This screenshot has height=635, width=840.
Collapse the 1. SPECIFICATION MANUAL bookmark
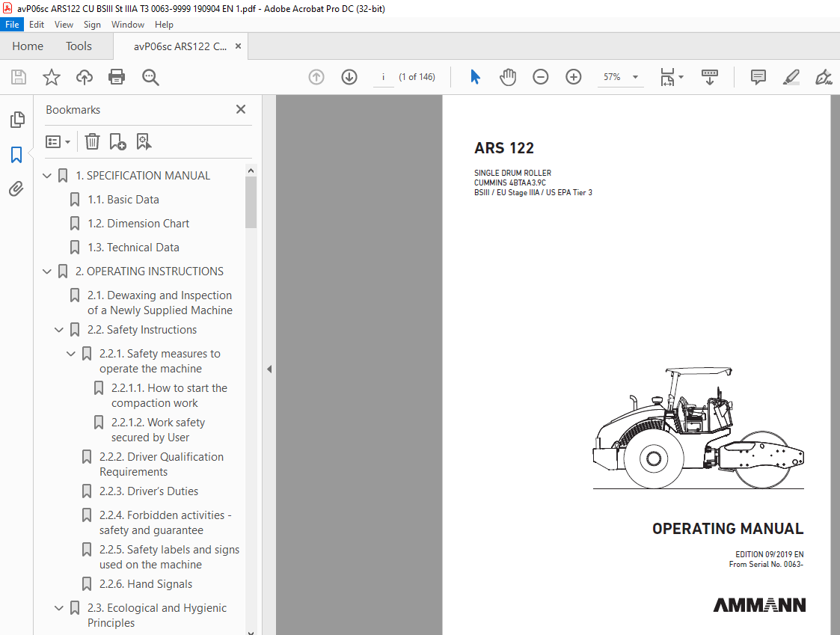47,175
